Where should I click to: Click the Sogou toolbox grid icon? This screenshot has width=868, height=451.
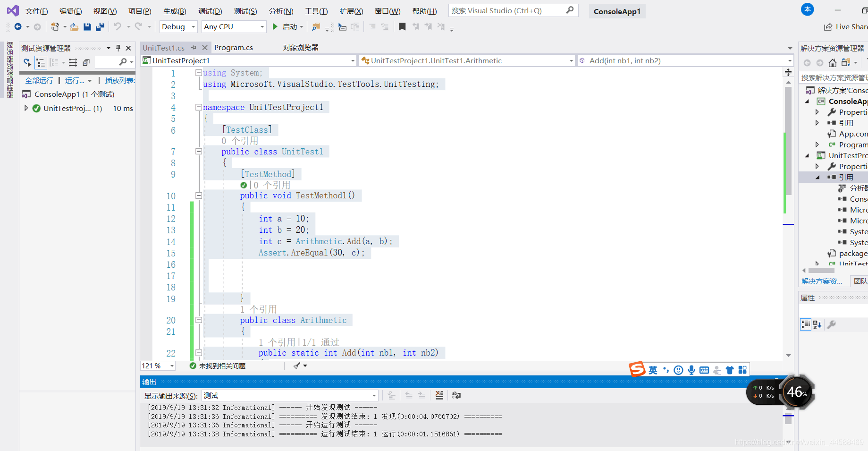pyautogui.click(x=742, y=370)
